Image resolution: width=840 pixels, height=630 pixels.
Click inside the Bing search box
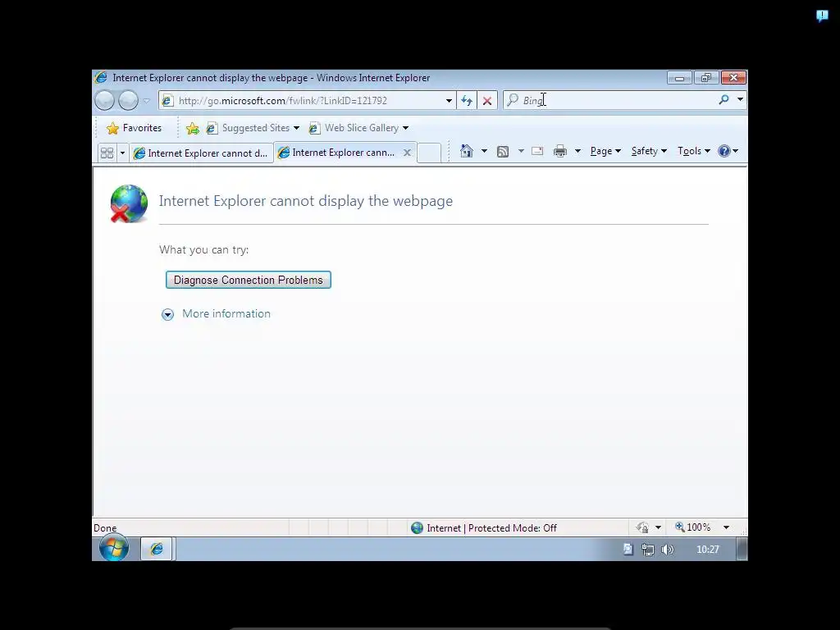point(610,100)
